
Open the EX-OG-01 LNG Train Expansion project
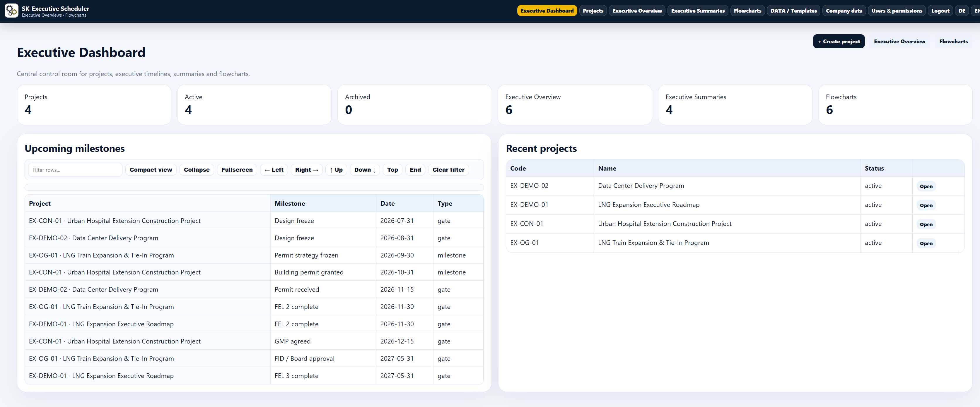[926, 244]
